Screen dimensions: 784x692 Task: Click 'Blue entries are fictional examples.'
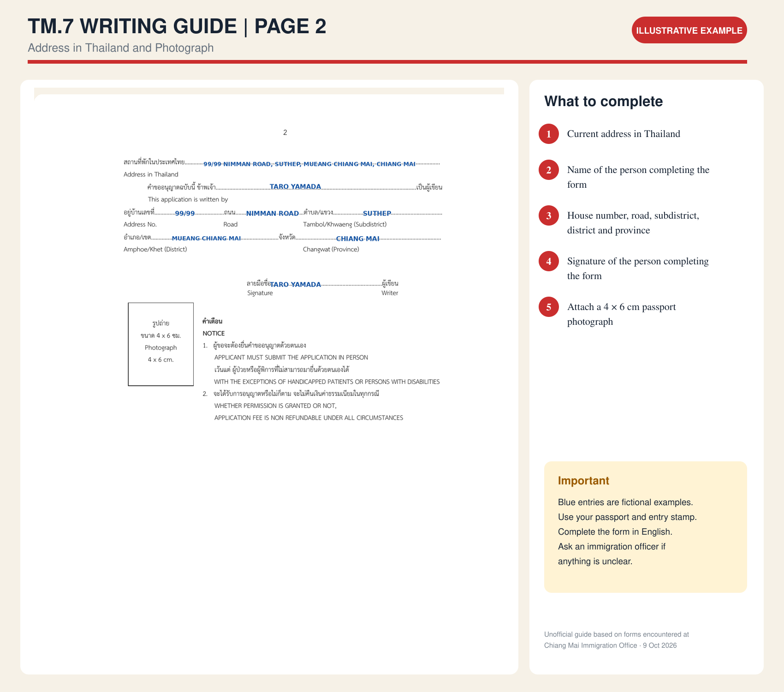pos(625,502)
